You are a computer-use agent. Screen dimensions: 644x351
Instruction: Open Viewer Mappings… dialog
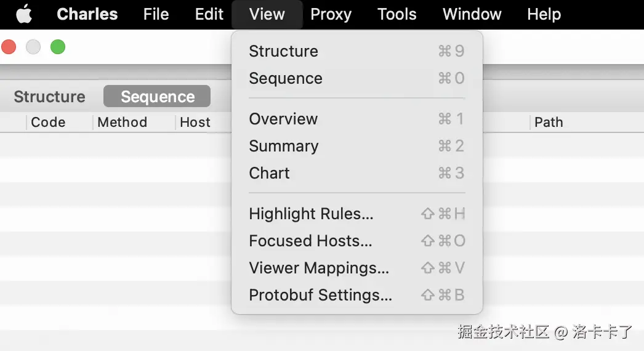357,268
